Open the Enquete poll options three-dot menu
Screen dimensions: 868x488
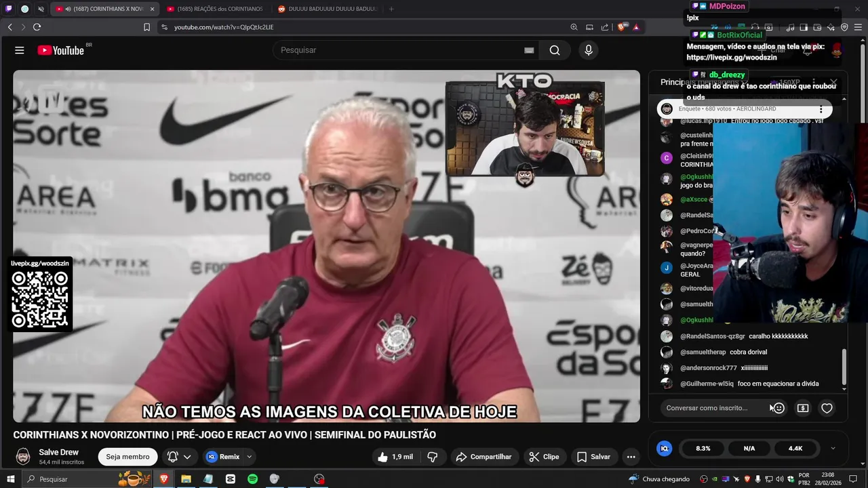tap(821, 109)
